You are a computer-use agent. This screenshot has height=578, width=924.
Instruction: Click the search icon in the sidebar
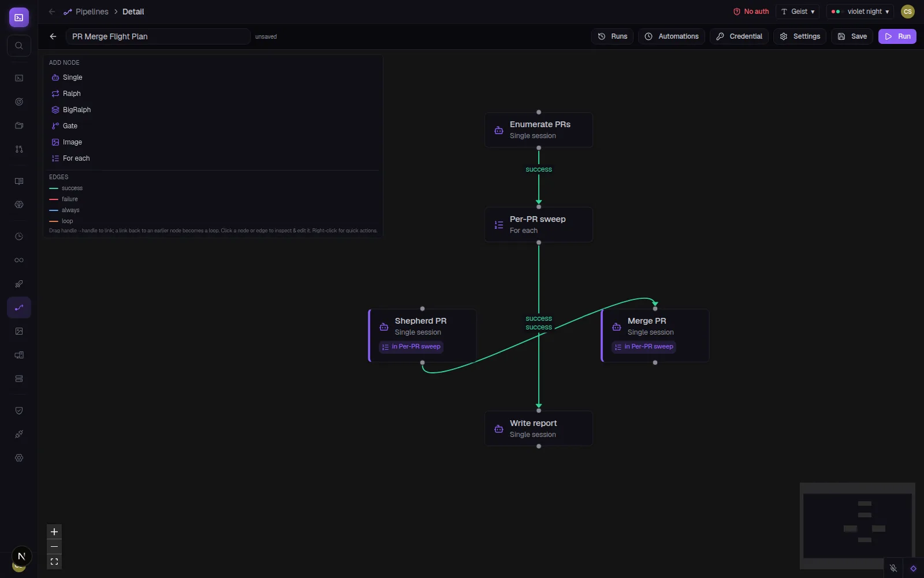point(19,46)
